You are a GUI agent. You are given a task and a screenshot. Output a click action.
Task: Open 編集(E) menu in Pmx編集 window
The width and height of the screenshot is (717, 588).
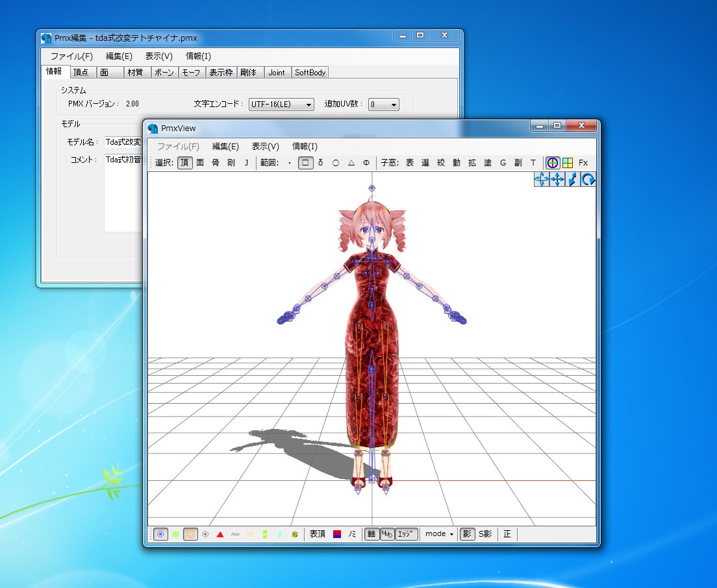(x=119, y=56)
